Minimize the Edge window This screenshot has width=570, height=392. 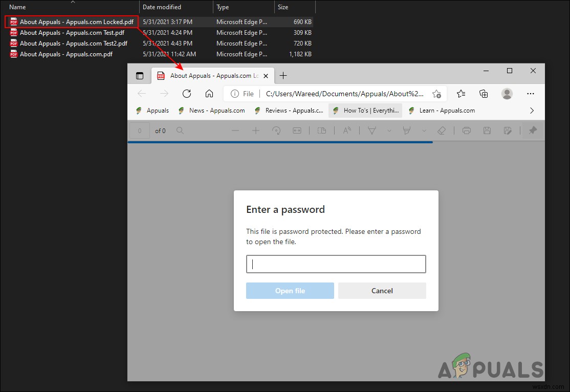click(x=486, y=71)
